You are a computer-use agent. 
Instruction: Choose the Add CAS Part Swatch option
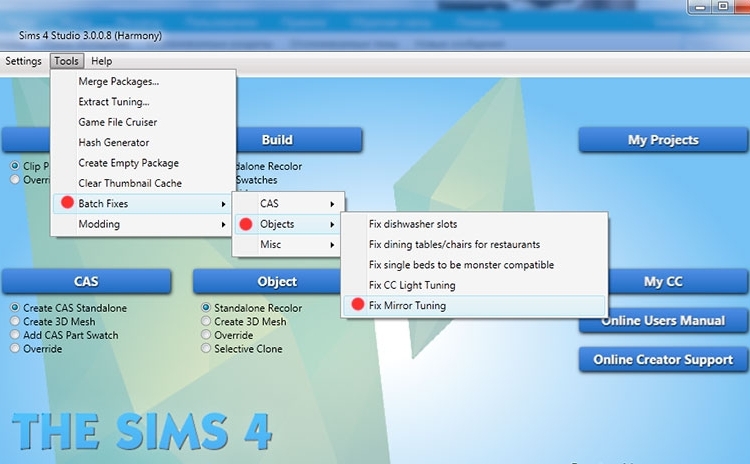(x=15, y=336)
